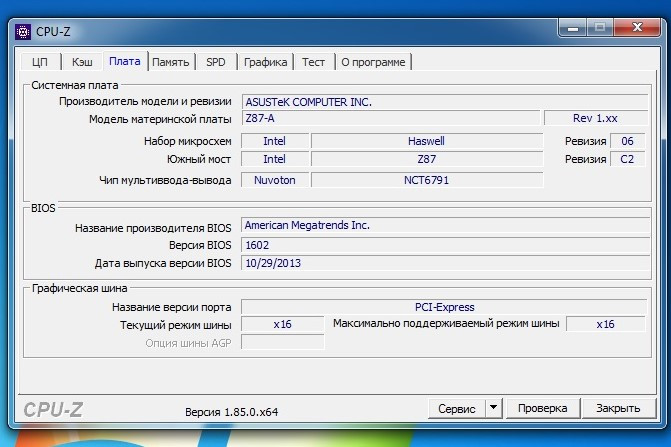Click the Сервис button
Viewport: 671px width, 447px height.
pos(457,409)
